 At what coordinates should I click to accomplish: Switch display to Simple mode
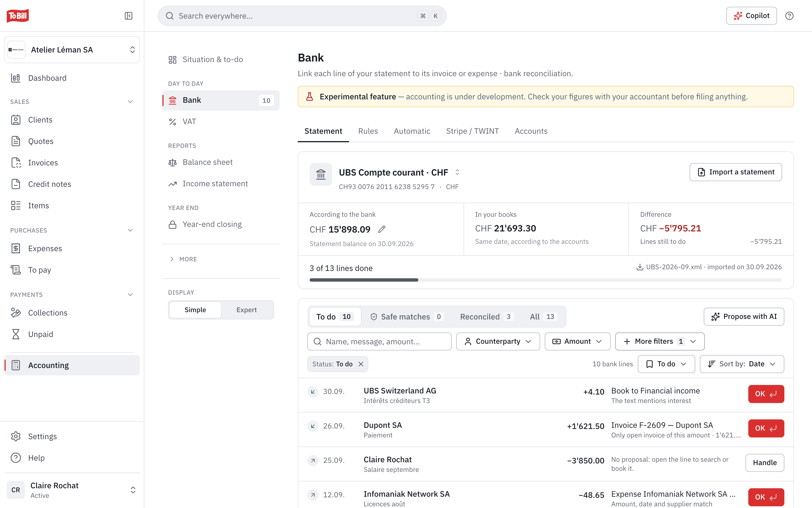[195, 310]
